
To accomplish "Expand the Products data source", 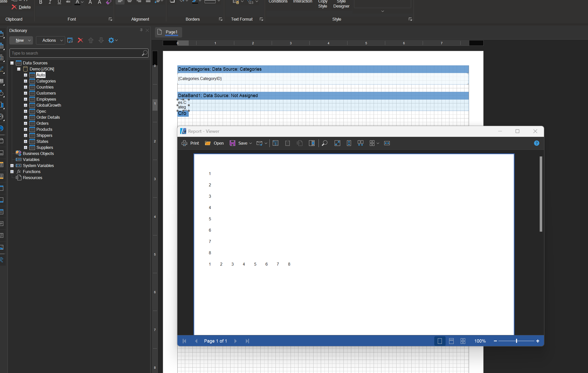I will coord(25,129).
